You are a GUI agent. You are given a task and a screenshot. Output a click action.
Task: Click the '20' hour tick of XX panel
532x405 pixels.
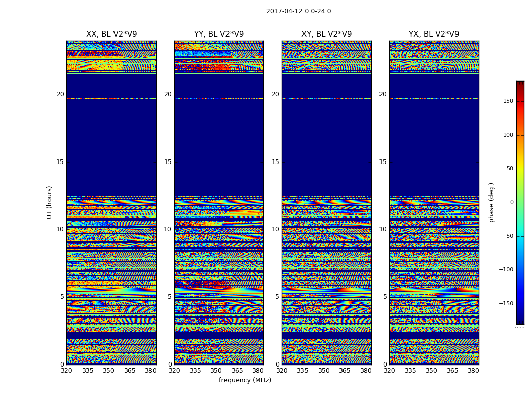(x=60, y=94)
